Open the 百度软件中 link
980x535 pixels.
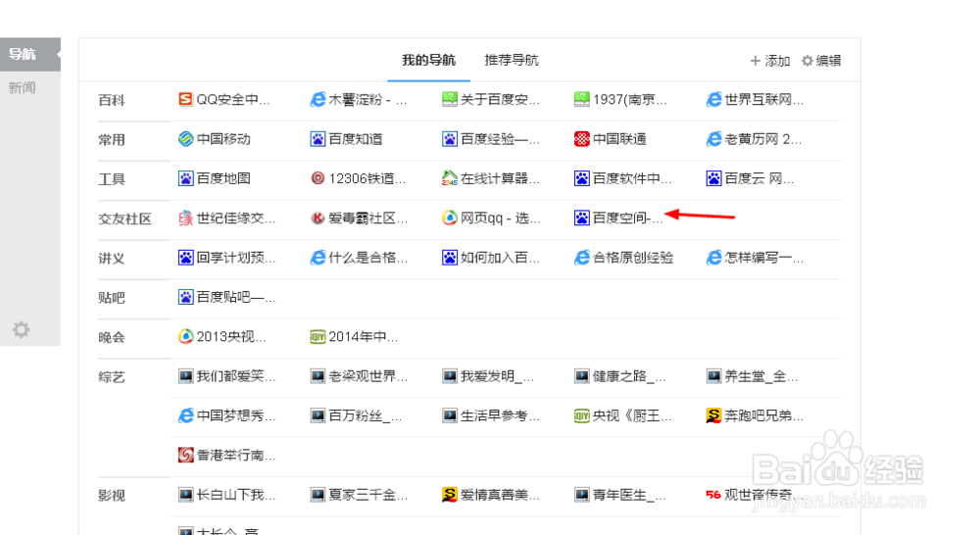click(x=632, y=178)
